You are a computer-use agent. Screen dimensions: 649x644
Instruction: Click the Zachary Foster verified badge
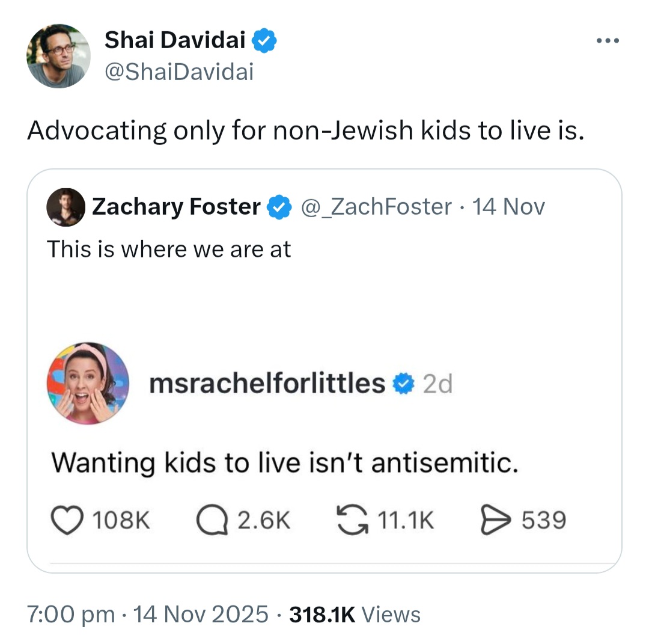279,207
